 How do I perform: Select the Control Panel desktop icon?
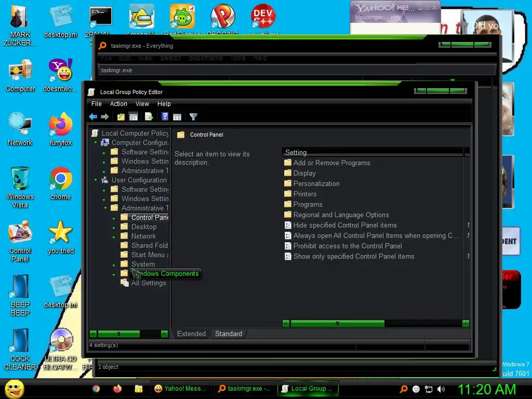coord(20,242)
